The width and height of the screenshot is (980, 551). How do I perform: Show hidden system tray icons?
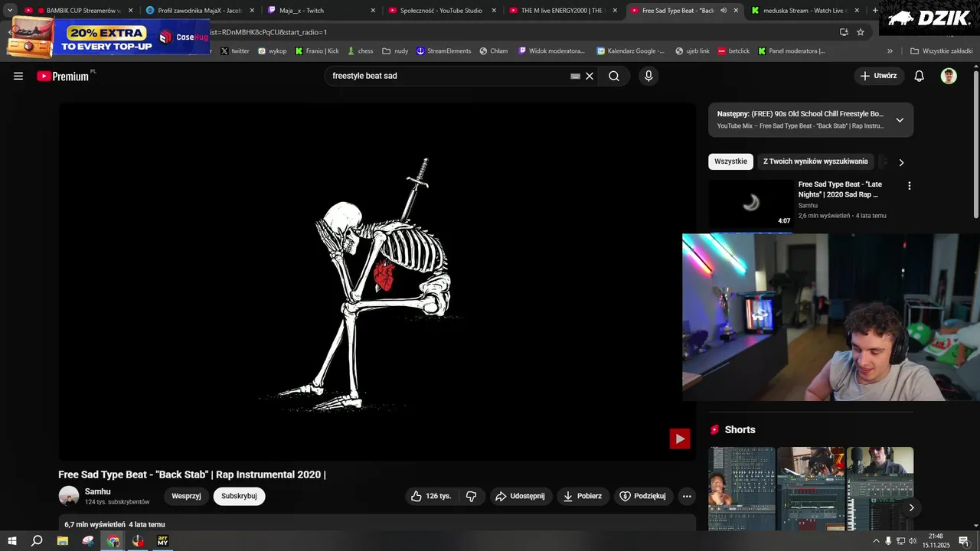click(876, 541)
